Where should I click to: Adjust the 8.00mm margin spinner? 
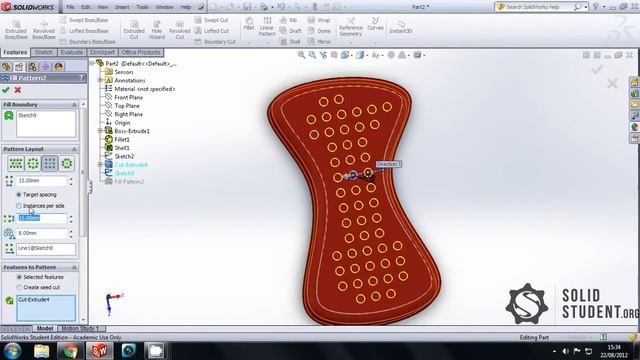[71, 233]
